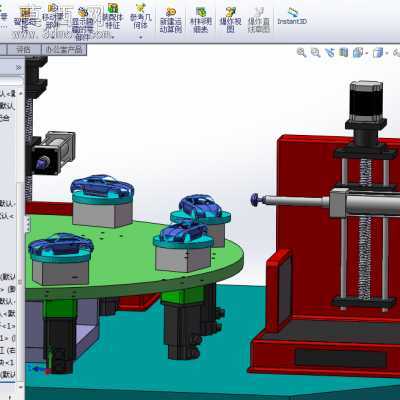Screen dimensions: 400x400
Task: Click the Display Style cube icon
Action: (378, 53)
